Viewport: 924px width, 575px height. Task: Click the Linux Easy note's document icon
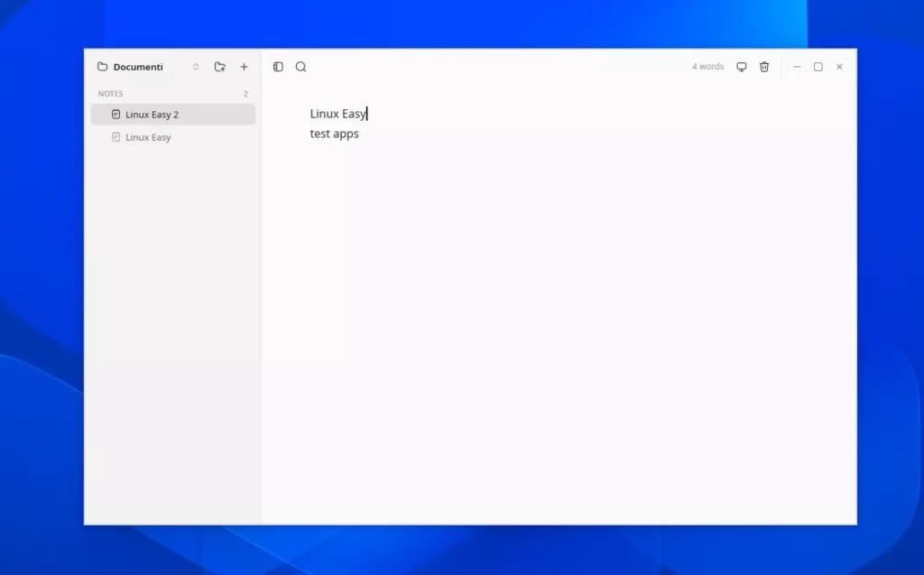tap(116, 137)
